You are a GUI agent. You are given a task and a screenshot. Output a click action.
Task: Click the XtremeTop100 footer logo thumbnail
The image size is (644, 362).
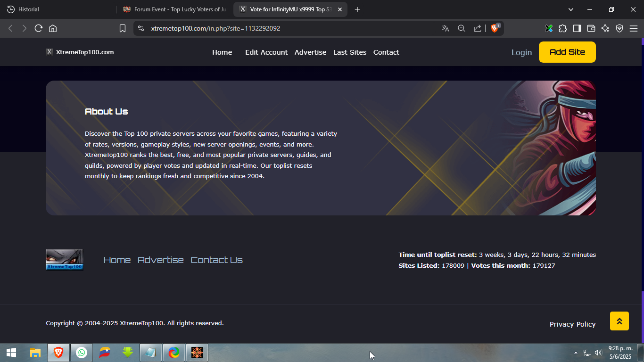click(64, 260)
